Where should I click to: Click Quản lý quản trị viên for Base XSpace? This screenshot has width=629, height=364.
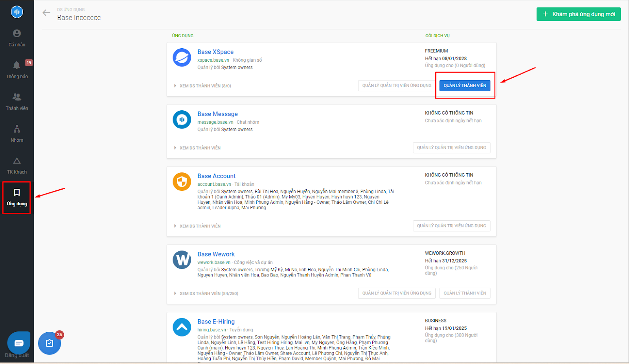[x=397, y=85]
